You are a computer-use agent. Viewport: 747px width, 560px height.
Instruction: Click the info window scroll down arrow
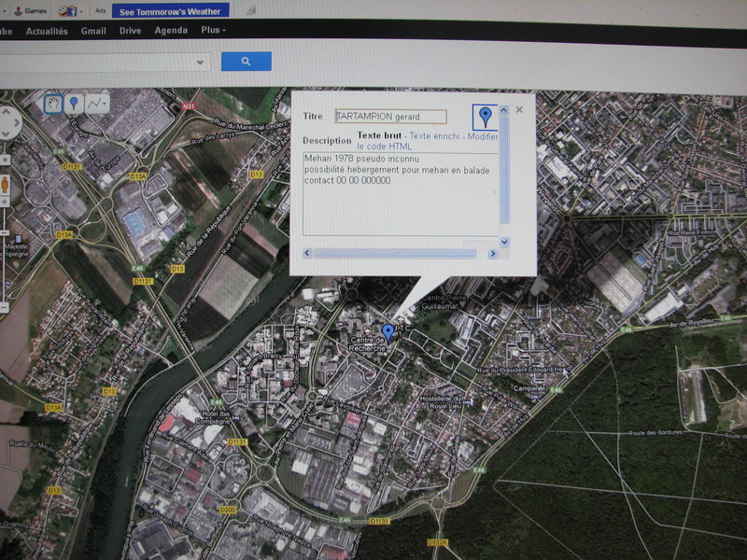504,242
